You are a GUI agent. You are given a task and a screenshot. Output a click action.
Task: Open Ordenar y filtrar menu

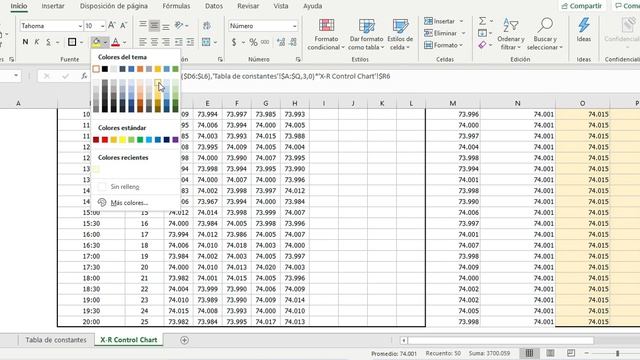point(511,34)
